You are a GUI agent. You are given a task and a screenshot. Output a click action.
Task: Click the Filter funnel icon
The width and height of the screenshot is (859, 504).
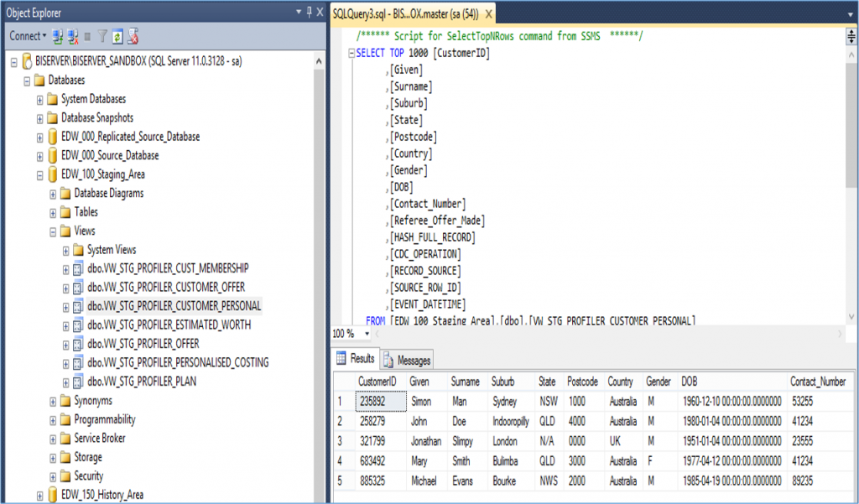(102, 36)
